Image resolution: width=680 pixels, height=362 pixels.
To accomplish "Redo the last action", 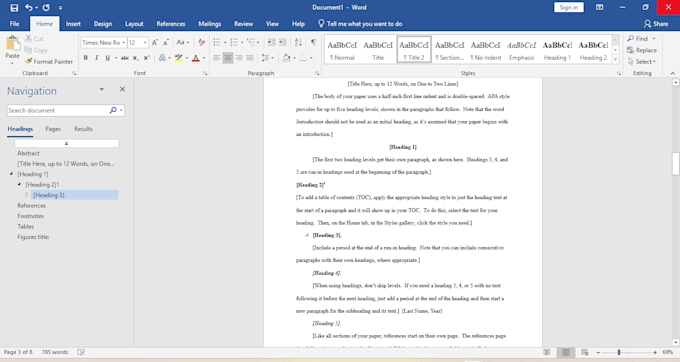I will click(x=46, y=7).
